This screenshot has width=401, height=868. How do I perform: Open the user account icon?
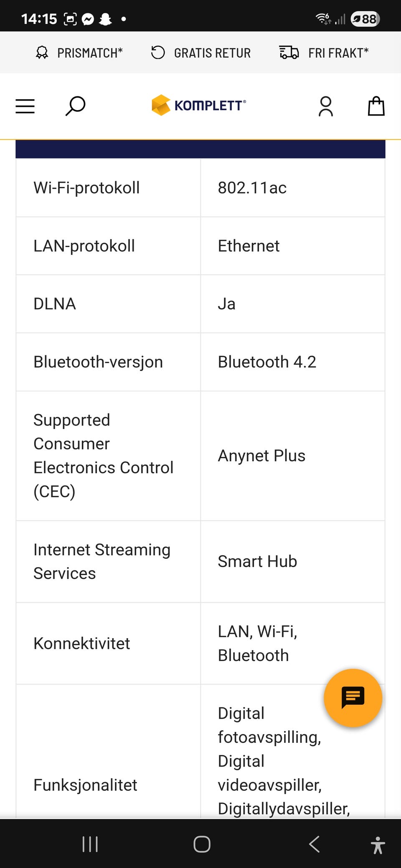[x=326, y=106]
